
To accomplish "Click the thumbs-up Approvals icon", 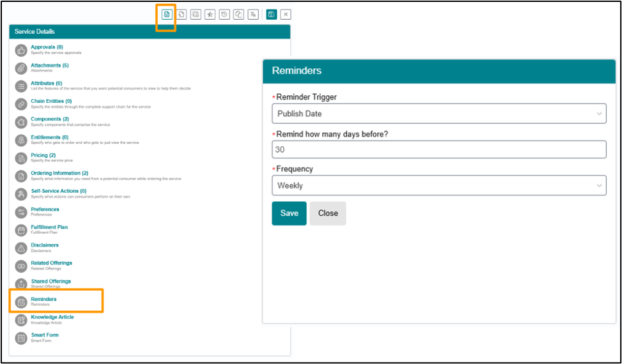I will click(20, 50).
